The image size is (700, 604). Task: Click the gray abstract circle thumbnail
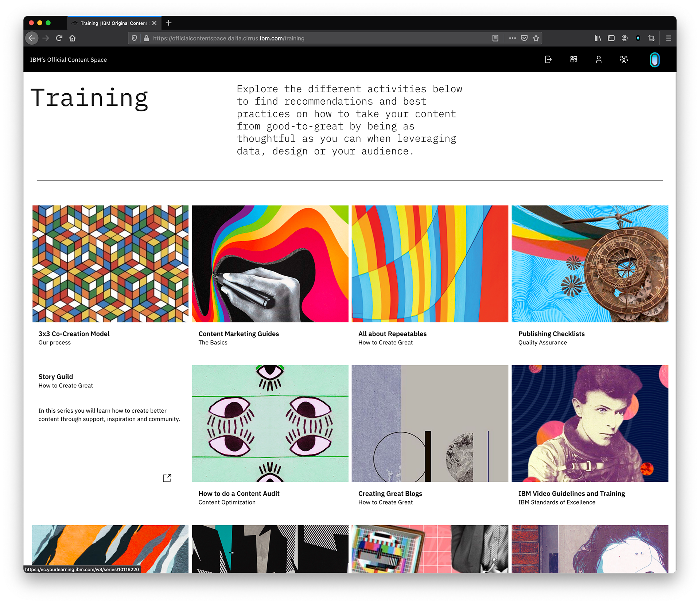430,424
